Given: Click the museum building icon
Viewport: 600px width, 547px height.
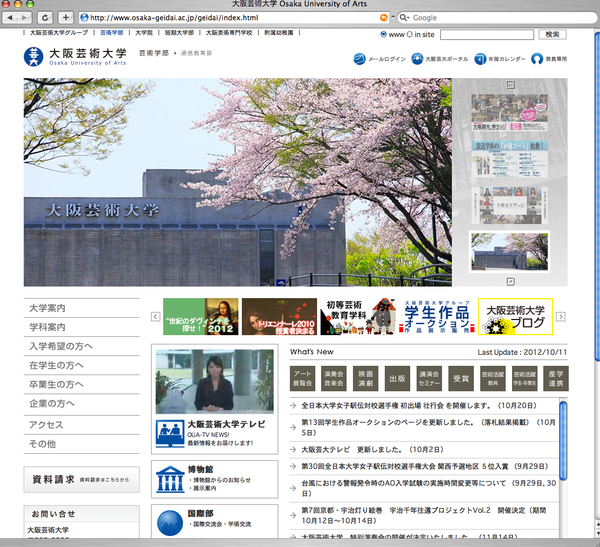Looking at the screenshot, I should (170, 479).
